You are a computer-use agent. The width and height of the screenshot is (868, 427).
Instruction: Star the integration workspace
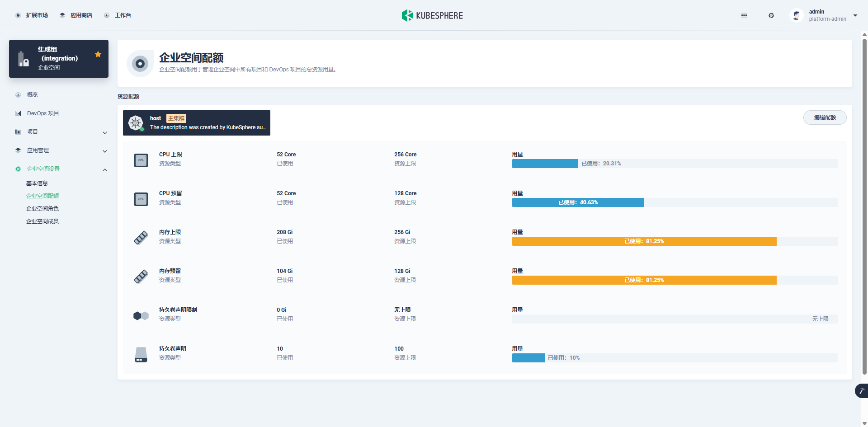point(98,54)
